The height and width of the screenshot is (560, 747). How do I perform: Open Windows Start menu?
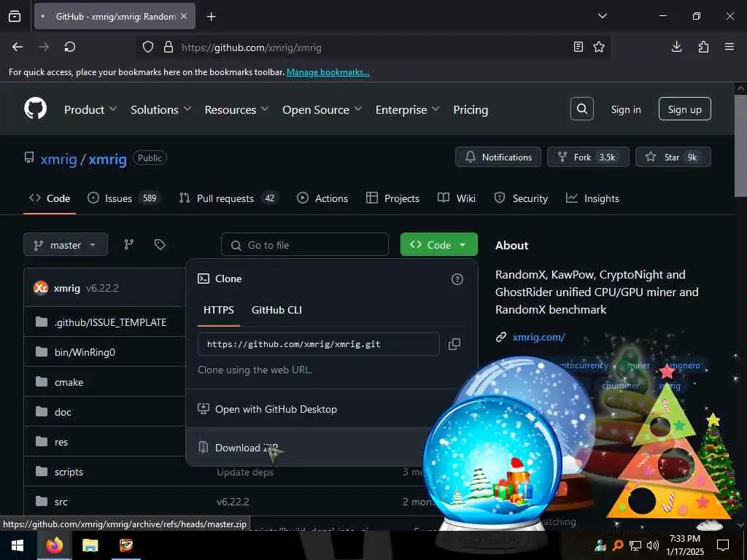pos(18,545)
